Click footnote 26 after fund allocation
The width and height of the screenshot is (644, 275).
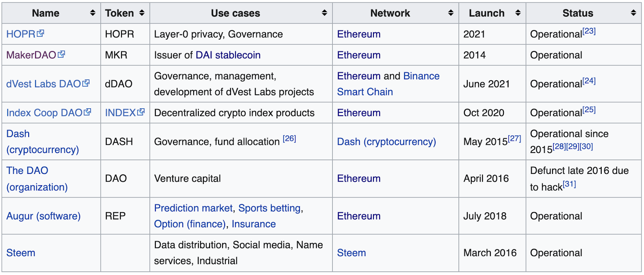pos(289,139)
